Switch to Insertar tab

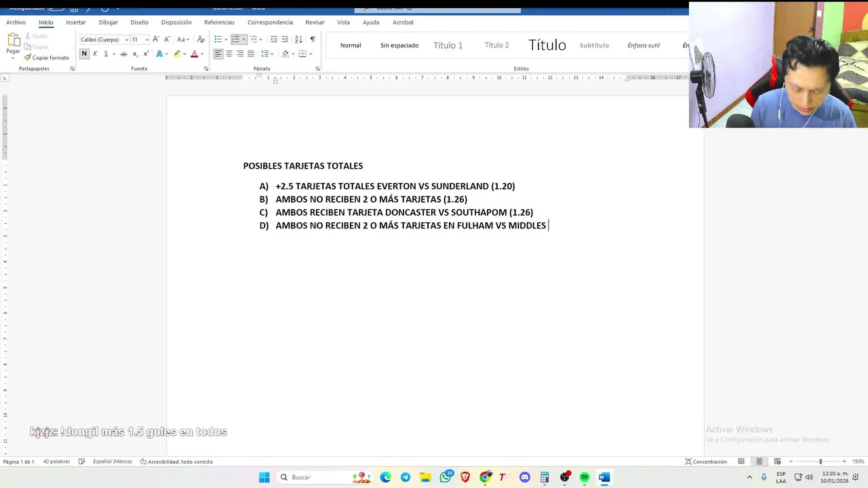pos(76,22)
